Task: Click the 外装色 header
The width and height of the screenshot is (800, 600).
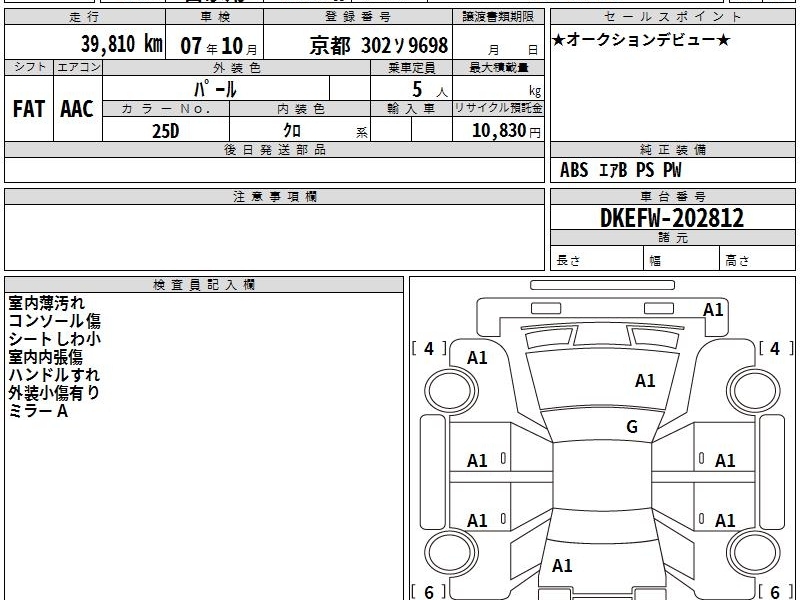Action: (x=236, y=68)
